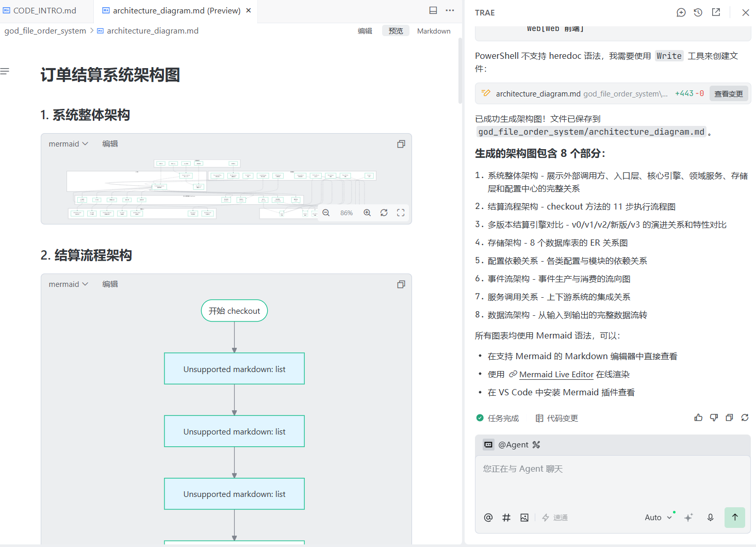Click 86% zoom level value
Viewport: 756px width, 547px height.
pos(347,213)
